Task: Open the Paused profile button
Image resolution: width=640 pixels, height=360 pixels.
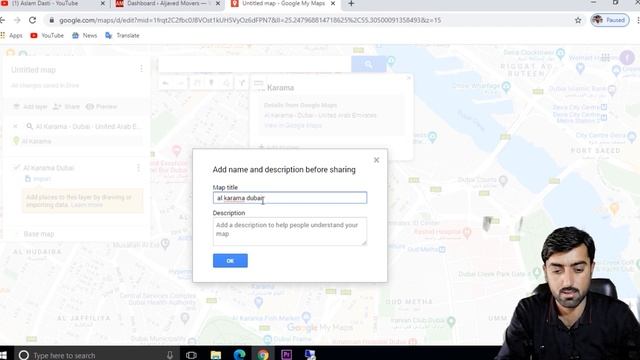Action: 610,20
